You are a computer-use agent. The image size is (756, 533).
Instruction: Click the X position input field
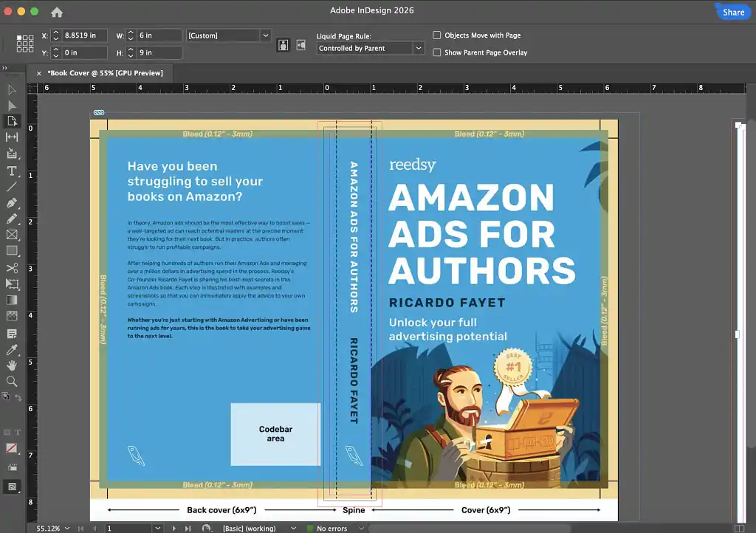click(85, 35)
